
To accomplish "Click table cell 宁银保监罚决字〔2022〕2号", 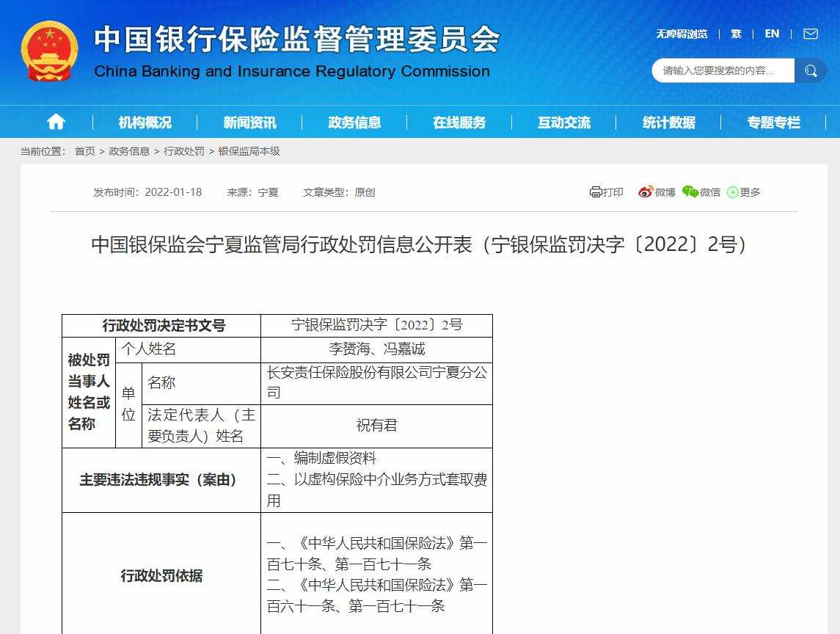I will tap(376, 325).
